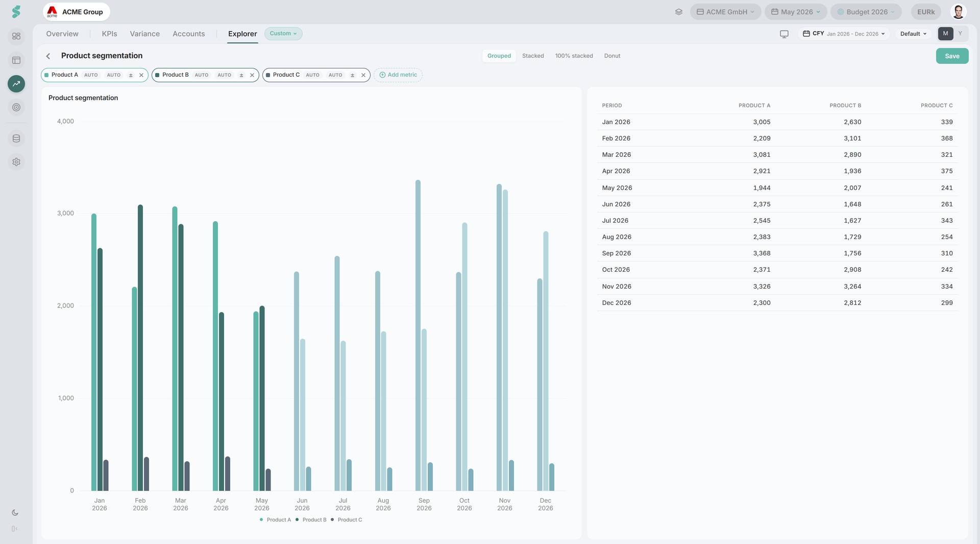Image resolution: width=980 pixels, height=544 pixels.
Task: Open the target goals sidebar icon
Action: tap(16, 107)
